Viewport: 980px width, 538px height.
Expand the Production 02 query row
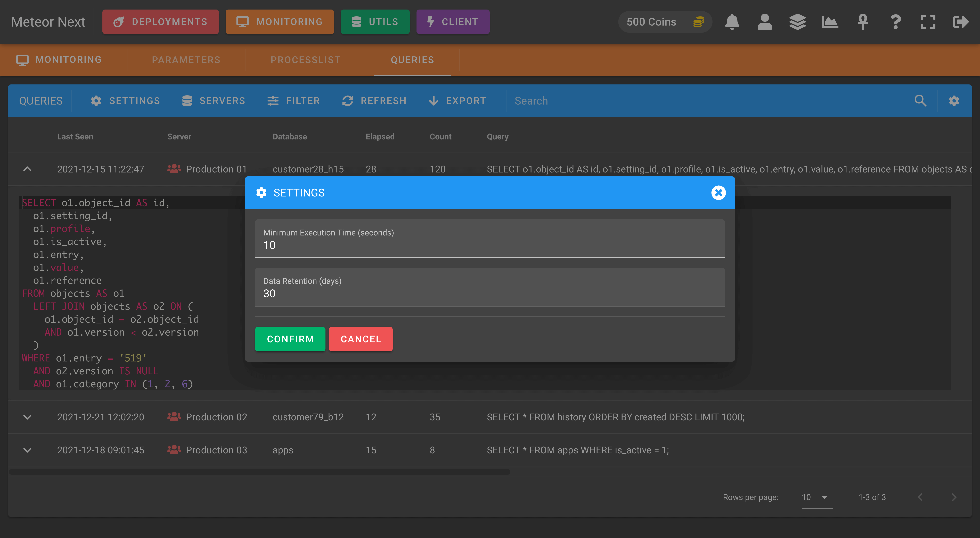pyautogui.click(x=27, y=417)
